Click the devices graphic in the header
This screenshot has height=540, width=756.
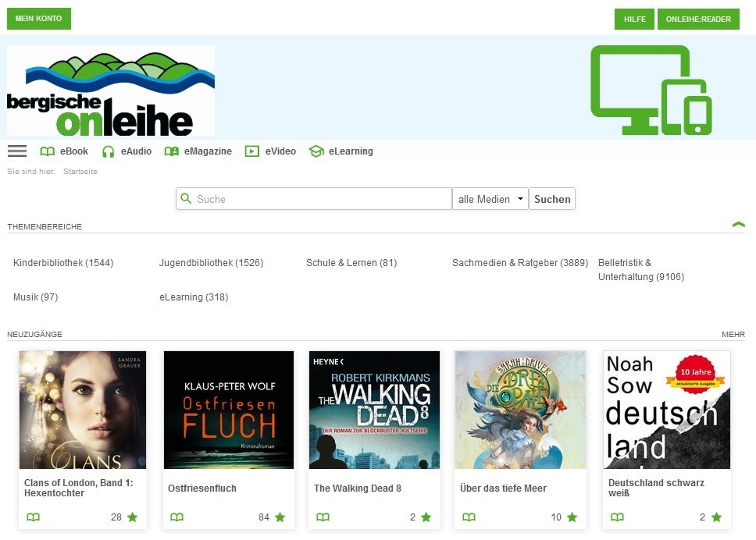[x=651, y=90]
